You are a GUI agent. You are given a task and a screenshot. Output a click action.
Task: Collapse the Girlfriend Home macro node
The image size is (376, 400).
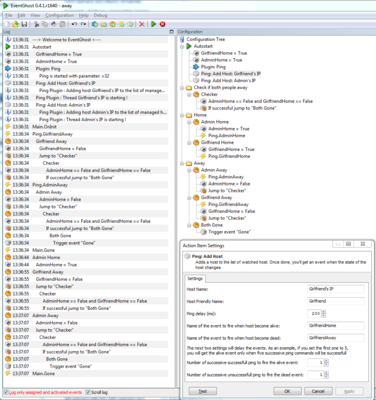tap(189, 143)
